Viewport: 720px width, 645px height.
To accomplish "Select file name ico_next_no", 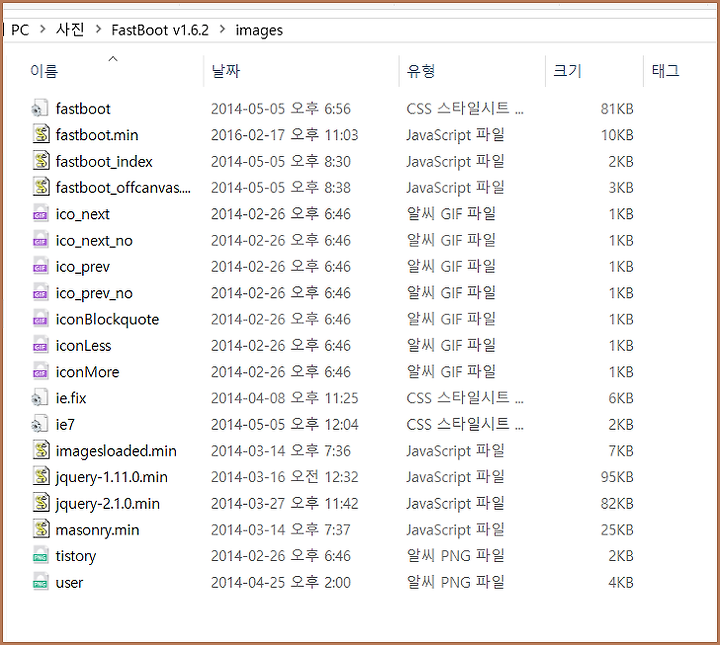I will [94, 241].
